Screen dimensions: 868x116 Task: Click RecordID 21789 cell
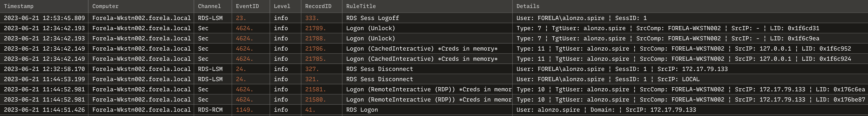(x=321, y=28)
